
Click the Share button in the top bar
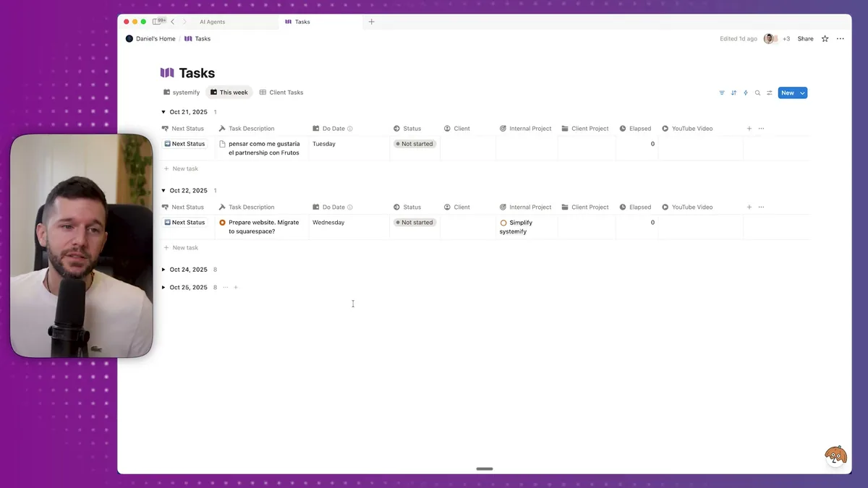(804, 38)
